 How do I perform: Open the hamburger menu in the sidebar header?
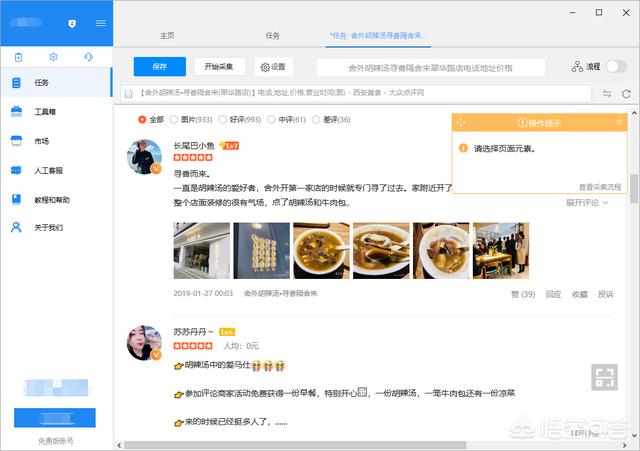coord(100,23)
